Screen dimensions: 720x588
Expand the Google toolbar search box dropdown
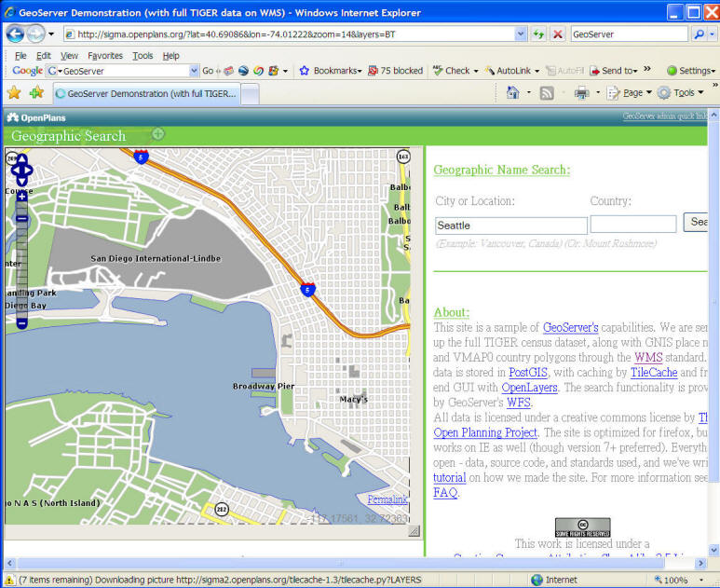pyautogui.click(x=194, y=71)
